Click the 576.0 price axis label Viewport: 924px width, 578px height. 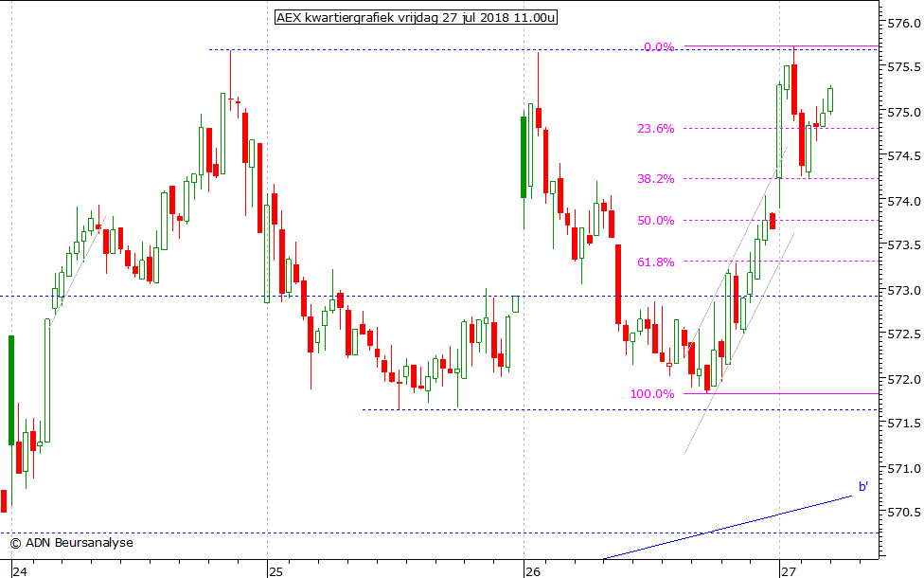click(x=903, y=23)
